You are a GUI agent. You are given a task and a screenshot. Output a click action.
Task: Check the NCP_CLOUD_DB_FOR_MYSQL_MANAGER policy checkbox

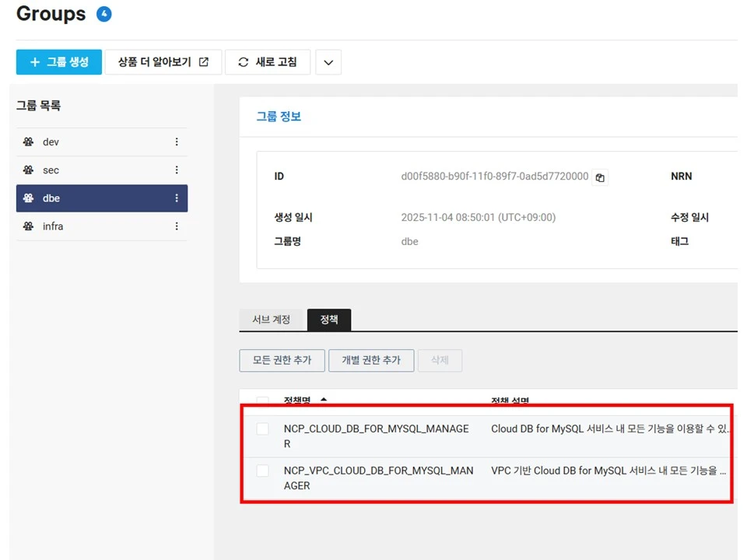(x=262, y=429)
